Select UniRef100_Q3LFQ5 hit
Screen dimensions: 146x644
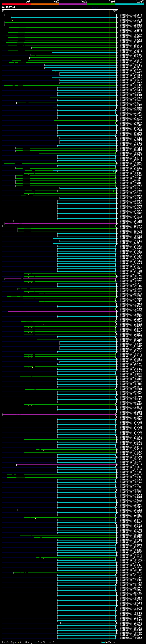[131, 570]
